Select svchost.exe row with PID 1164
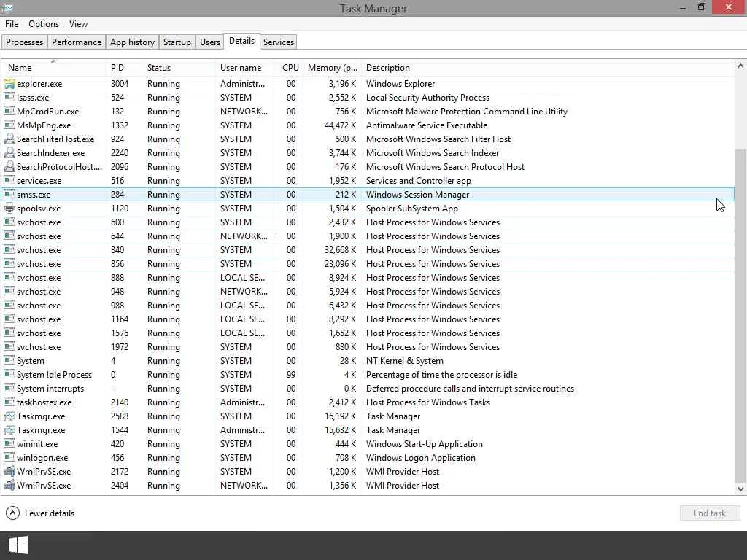This screenshot has width=747, height=560. (367, 319)
